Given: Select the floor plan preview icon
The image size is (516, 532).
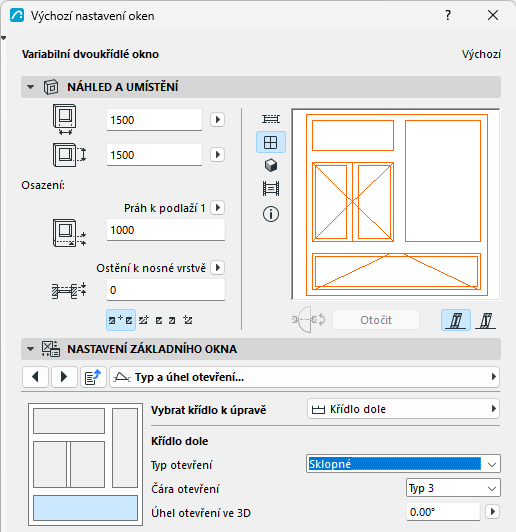Looking at the screenshot, I should point(271,119).
